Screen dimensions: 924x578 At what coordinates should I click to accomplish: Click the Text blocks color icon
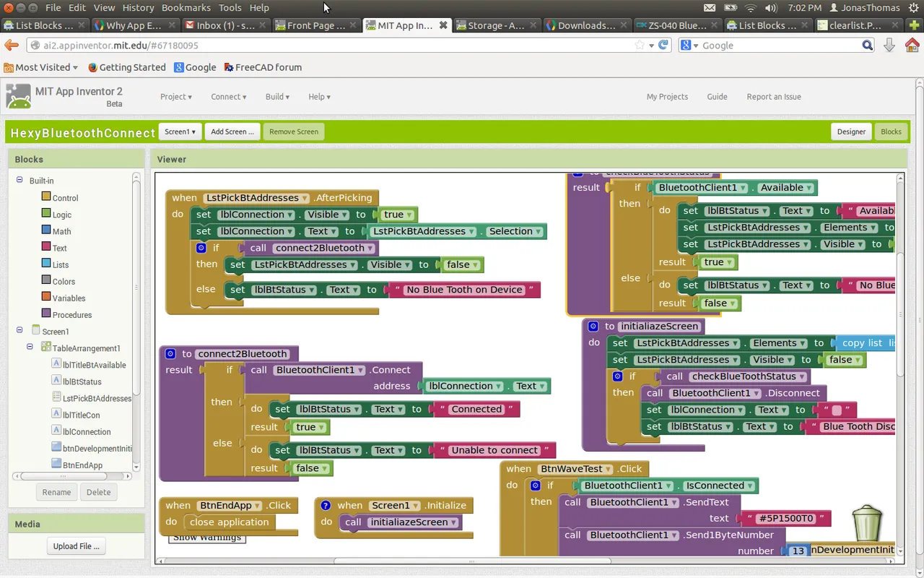coord(46,246)
